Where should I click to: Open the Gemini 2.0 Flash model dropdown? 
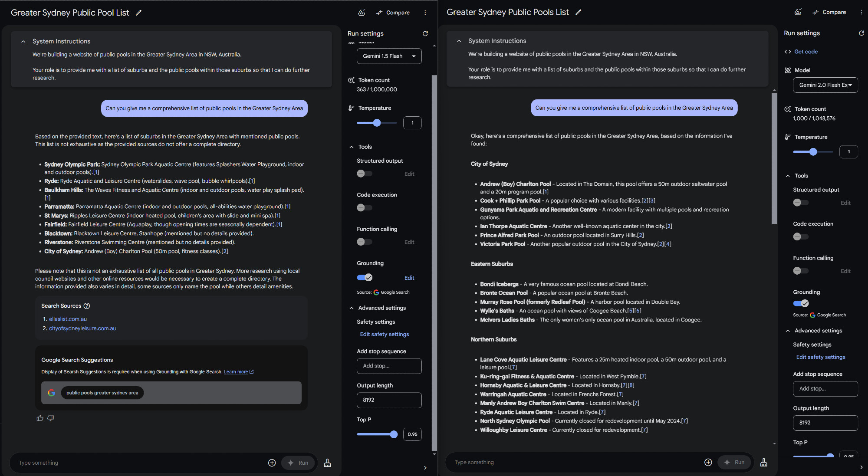pyautogui.click(x=825, y=85)
